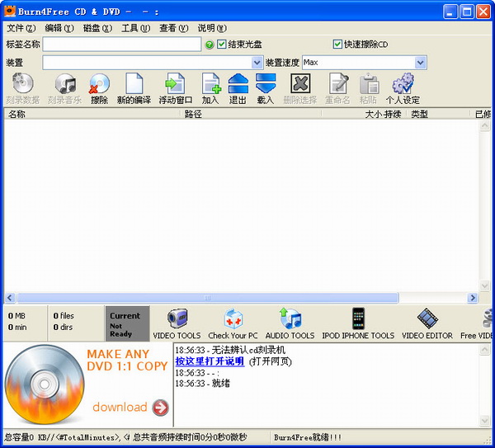This screenshot has height=448, width=495.
Task: Click the orange download text link
Action: [x=120, y=408]
